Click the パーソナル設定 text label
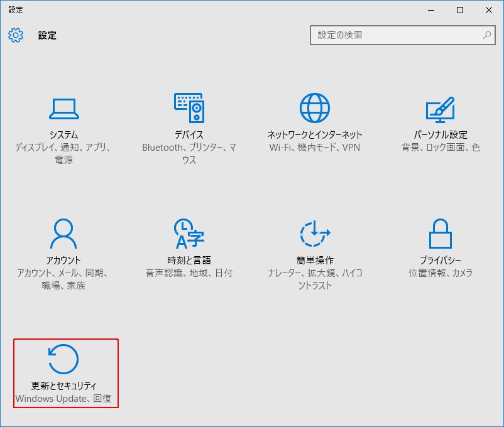The height and width of the screenshot is (427, 504). tap(440, 135)
